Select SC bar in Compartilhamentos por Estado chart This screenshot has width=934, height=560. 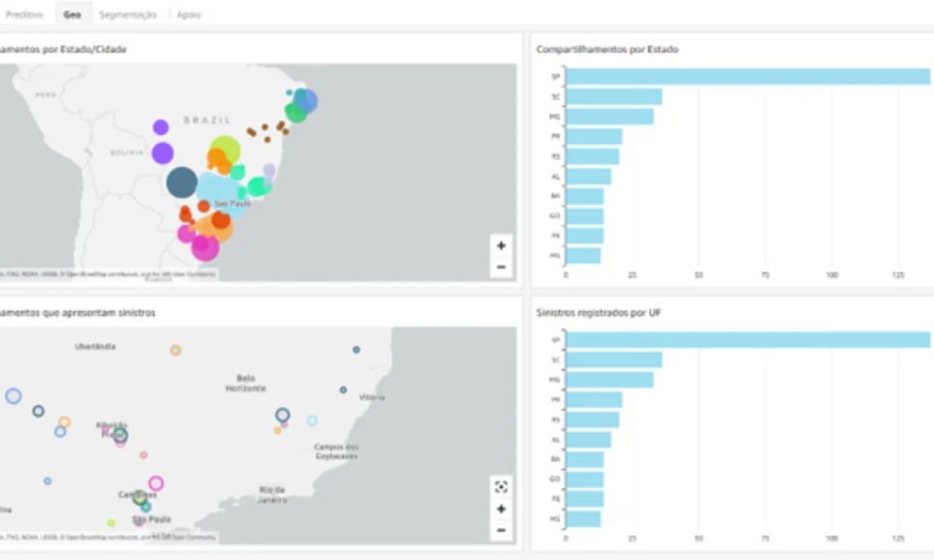point(613,96)
